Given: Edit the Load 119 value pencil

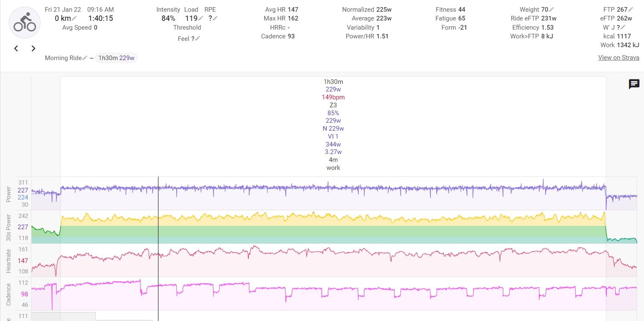Looking at the screenshot, I should (x=201, y=18).
